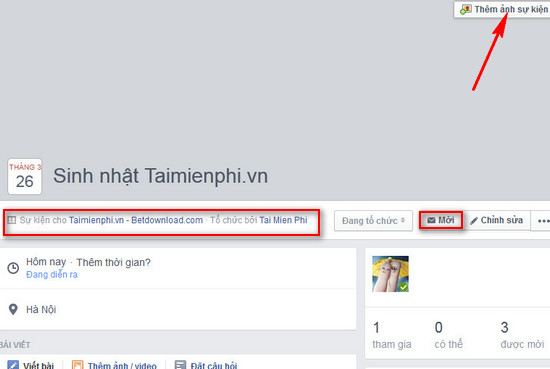
Task: Click the Hà Nội location text
Action: pos(41,310)
